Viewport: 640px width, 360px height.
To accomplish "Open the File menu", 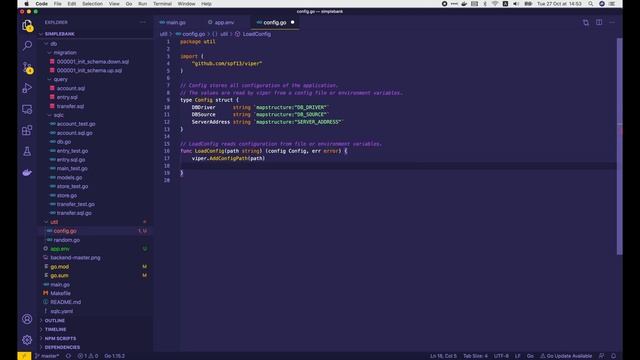I will pos(58,4).
